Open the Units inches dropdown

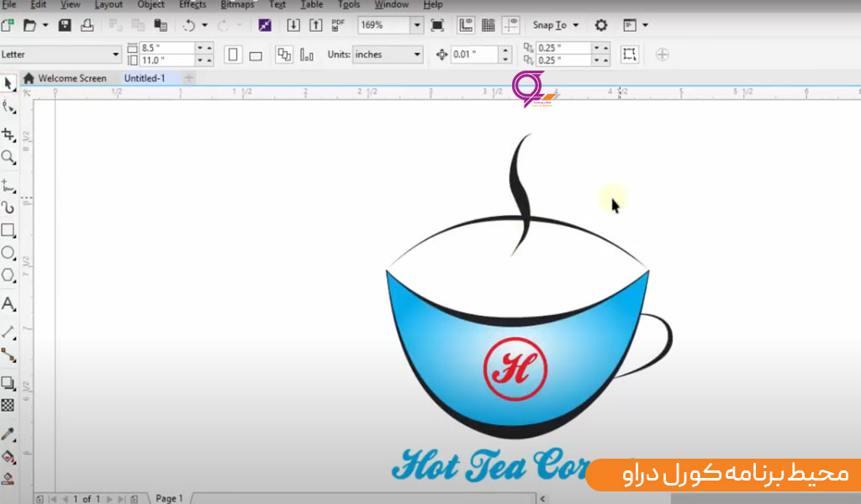417,55
